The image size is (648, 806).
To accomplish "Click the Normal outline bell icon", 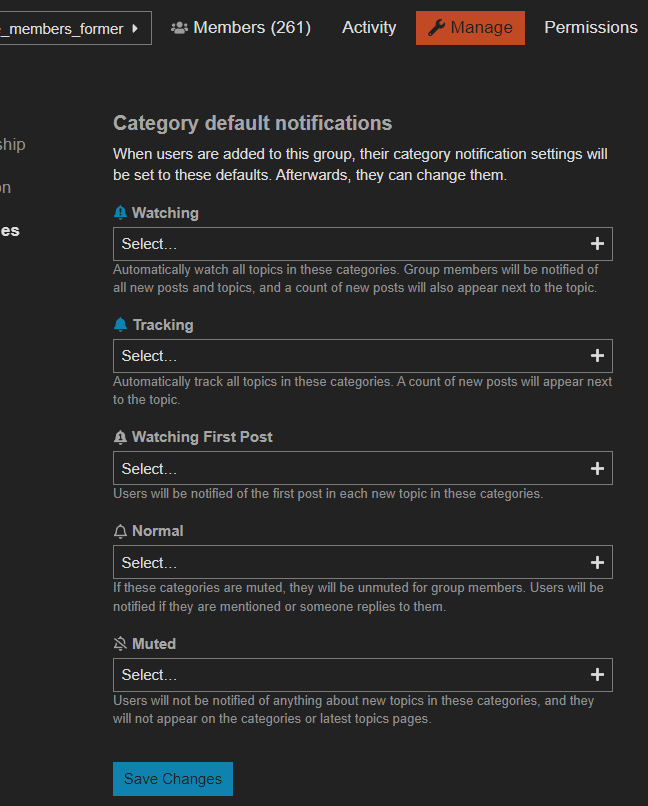I will (x=120, y=531).
